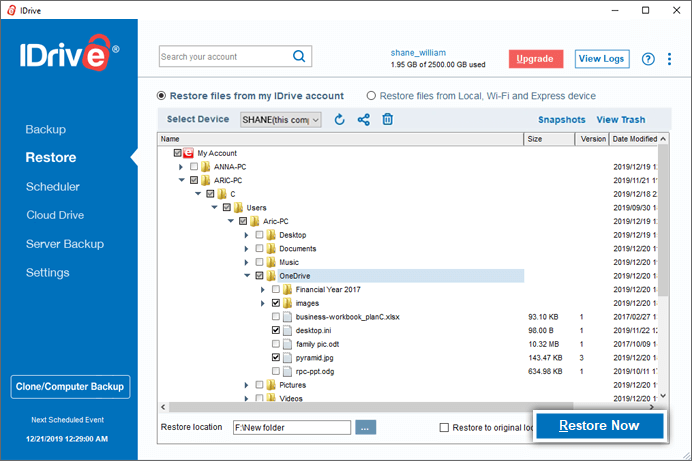Image resolution: width=692 pixels, height=461 pixels.
Task: Click the rpc-ppt.odg file icon
Action: (x=287, y=372)
